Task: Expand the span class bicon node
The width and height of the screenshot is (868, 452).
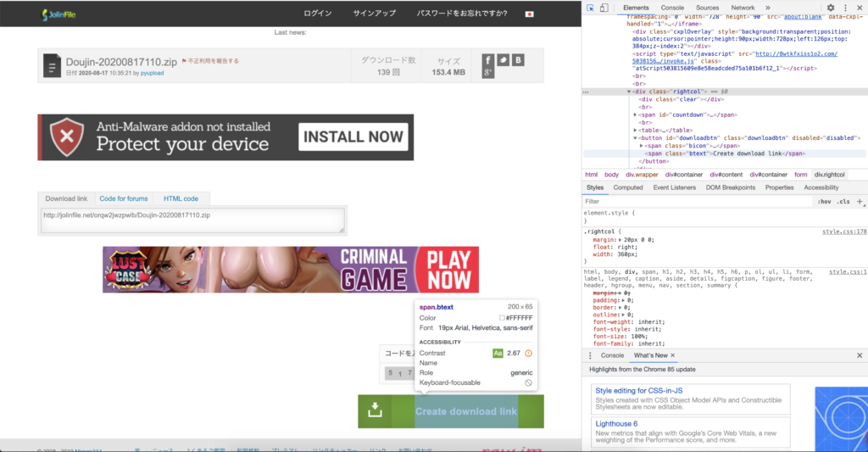Action: (x=641, y=146)
